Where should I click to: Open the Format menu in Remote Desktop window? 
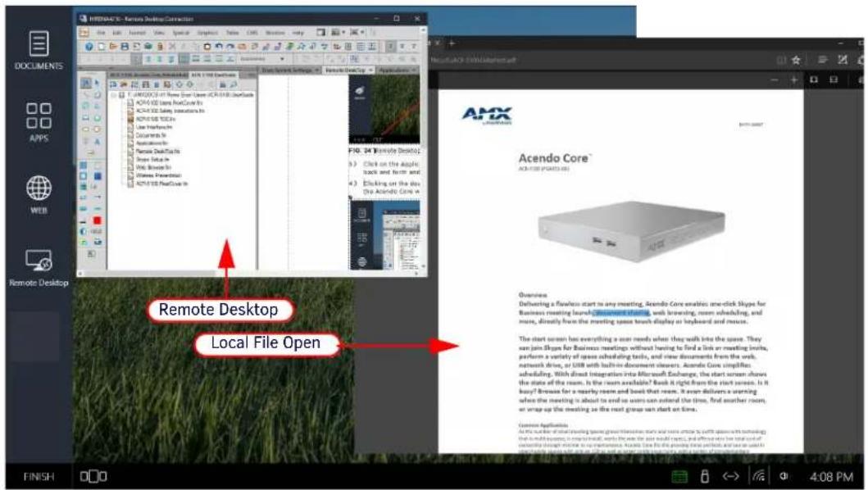[137, 33]
